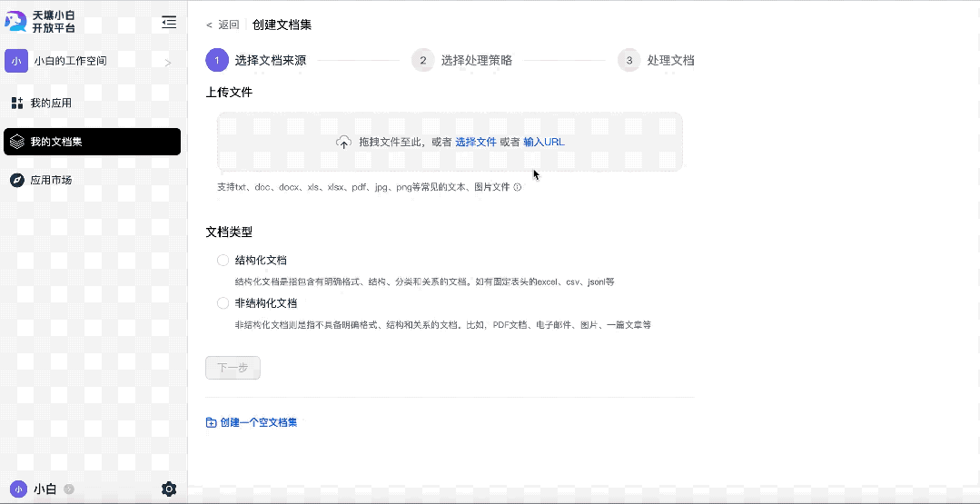Click the 创建一个空文档集 link
980x504 pixels.
(259, 422)
